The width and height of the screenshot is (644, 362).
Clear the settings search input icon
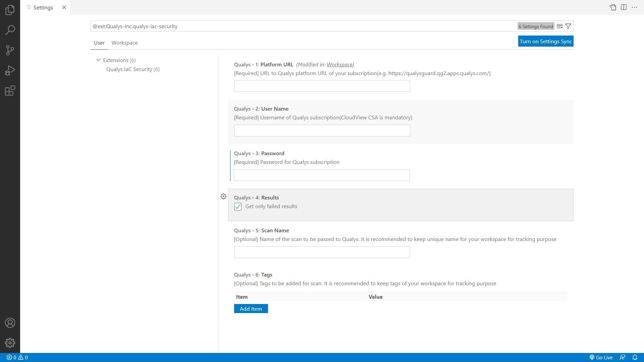point(559,26)
